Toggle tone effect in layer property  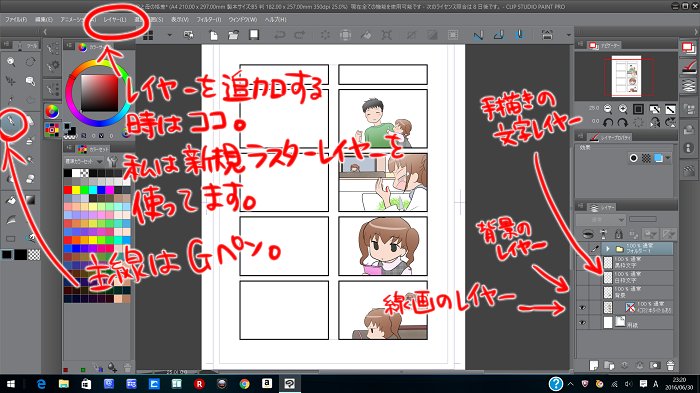pos(646,158)
